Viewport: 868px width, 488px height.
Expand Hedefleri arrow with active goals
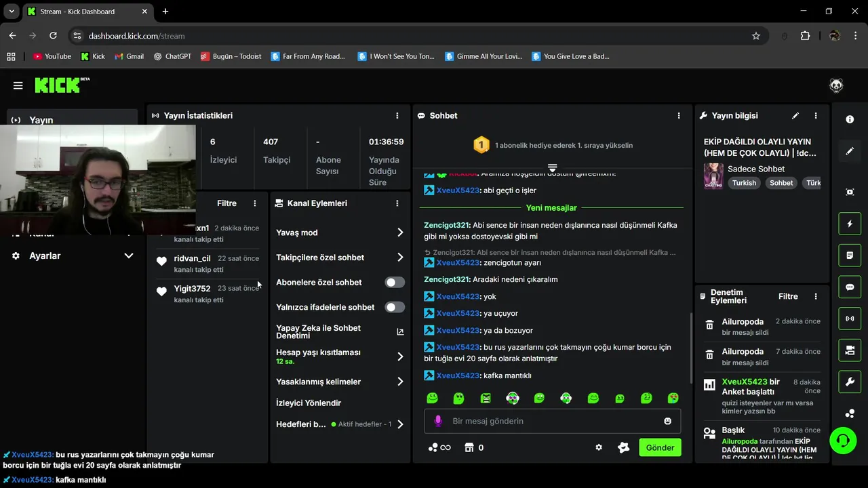[x=400, y=424]
